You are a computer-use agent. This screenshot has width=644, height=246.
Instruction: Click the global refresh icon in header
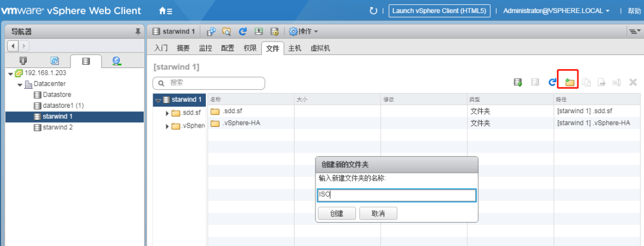[x=373, y=11]
